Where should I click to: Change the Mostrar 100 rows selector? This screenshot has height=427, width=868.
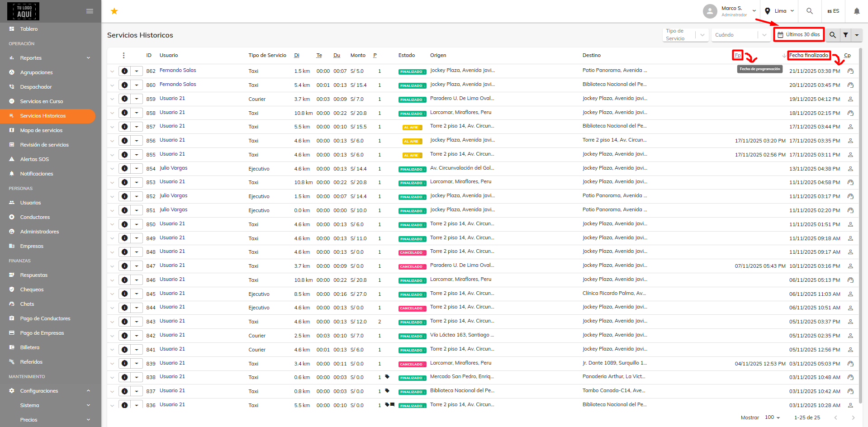click(772, 417)
